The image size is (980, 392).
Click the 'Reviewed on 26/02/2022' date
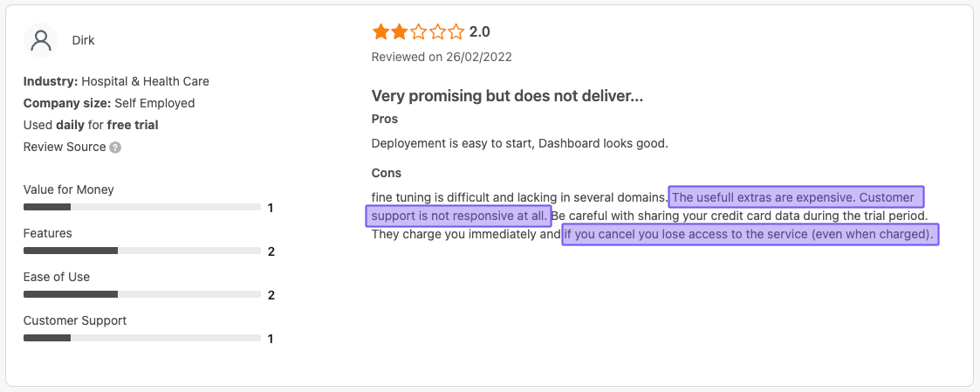[x=442, y=57]
